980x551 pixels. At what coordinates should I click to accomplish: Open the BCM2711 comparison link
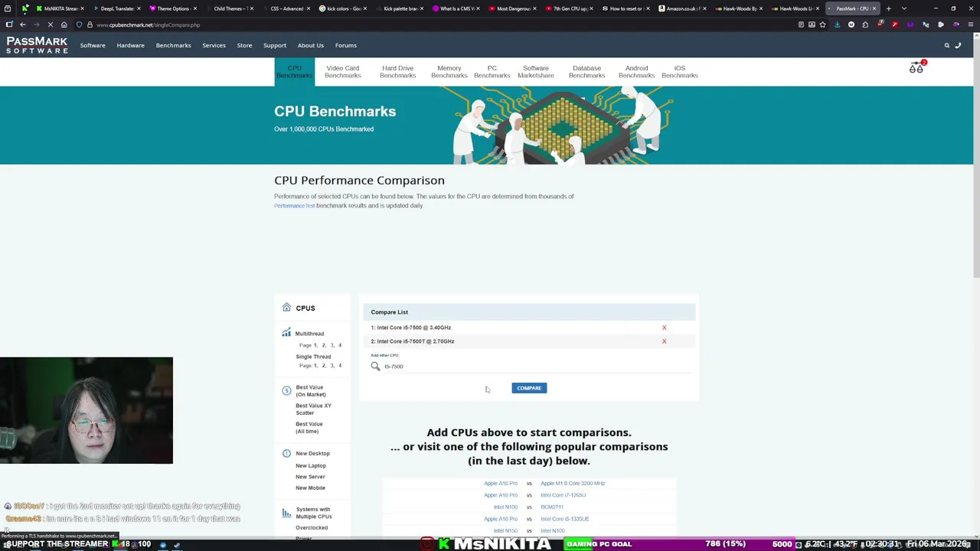point(551,507)
